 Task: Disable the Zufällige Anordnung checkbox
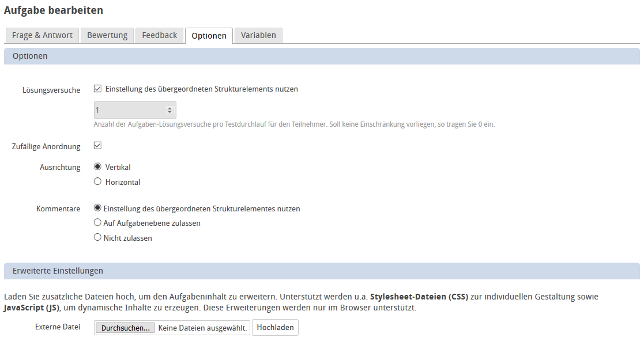pyautogui.click(x=97, y=145)
